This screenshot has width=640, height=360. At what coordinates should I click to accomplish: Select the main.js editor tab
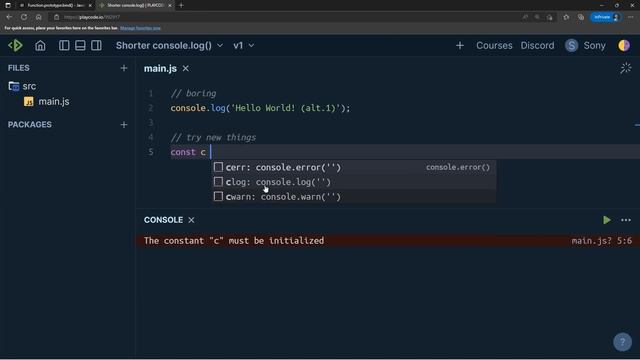160,69
